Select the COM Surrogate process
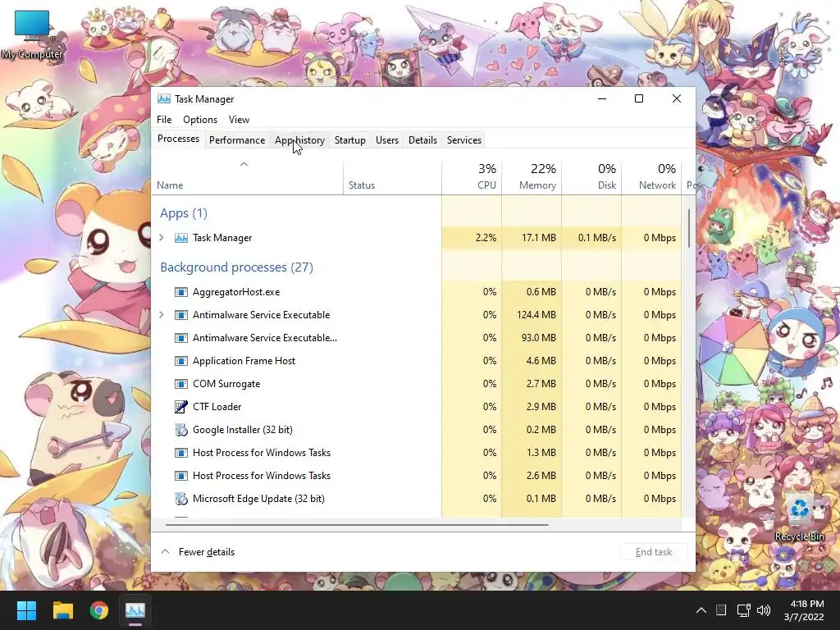840x630 pixels. pos(417,384)
